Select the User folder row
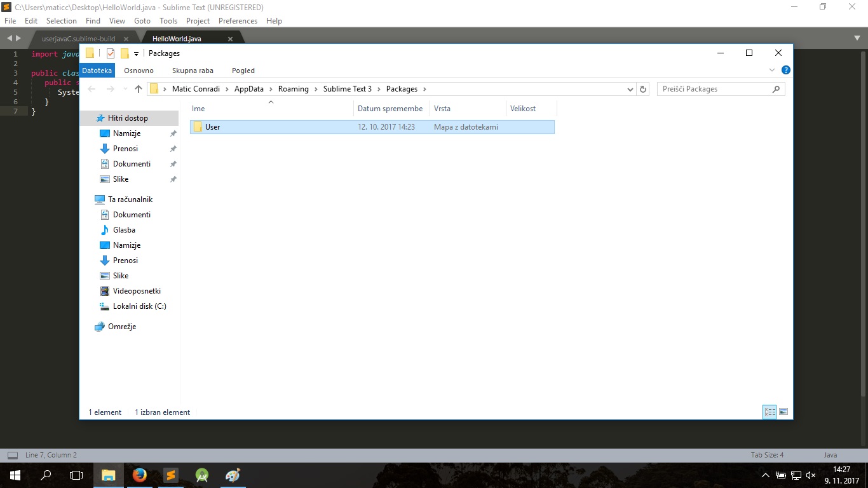868x488 pixels. tap(372, 127)
